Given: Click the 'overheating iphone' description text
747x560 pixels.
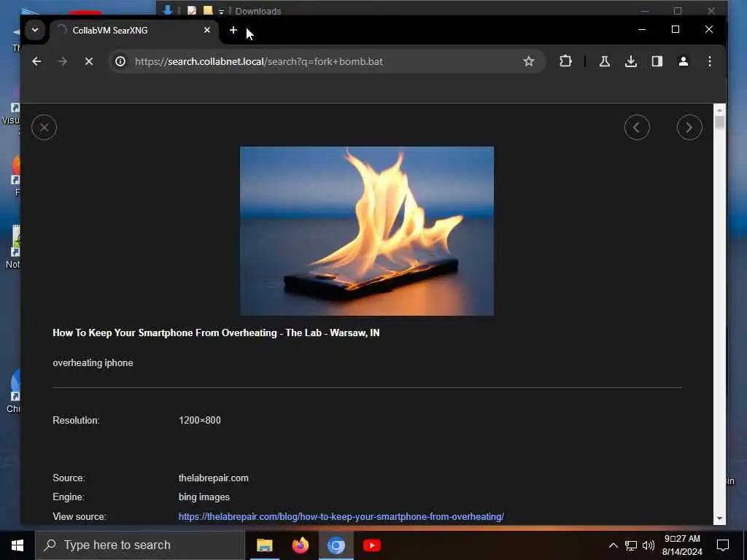Looking at the screenshot, I should point(93,363).
